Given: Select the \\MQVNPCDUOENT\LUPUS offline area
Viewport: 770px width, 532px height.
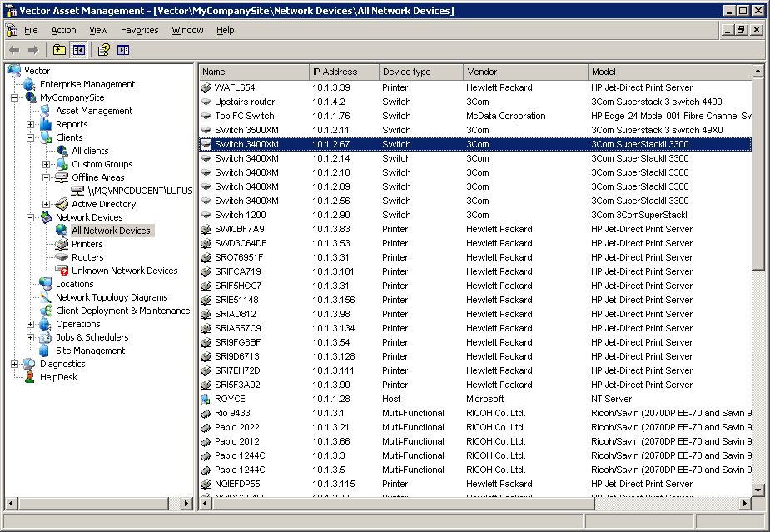Looking at the screenshot, I should (140, 191).
